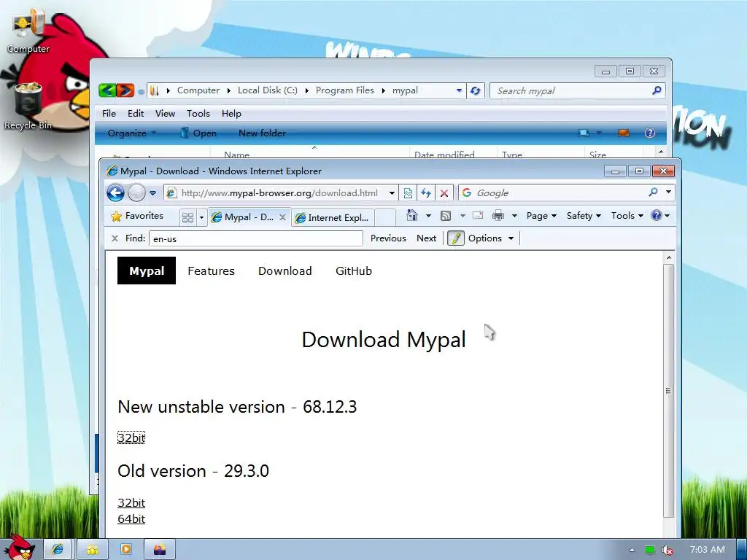Click New folder in Explorer

(262, 133)
